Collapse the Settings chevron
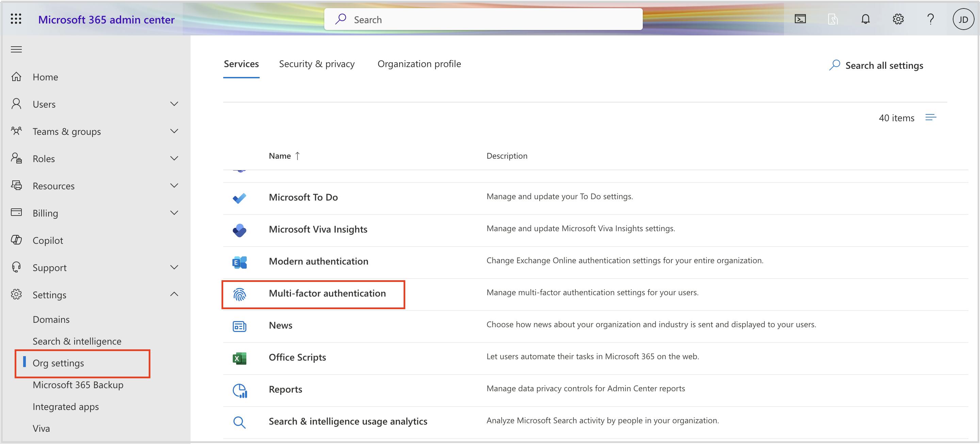 (174, 294)
